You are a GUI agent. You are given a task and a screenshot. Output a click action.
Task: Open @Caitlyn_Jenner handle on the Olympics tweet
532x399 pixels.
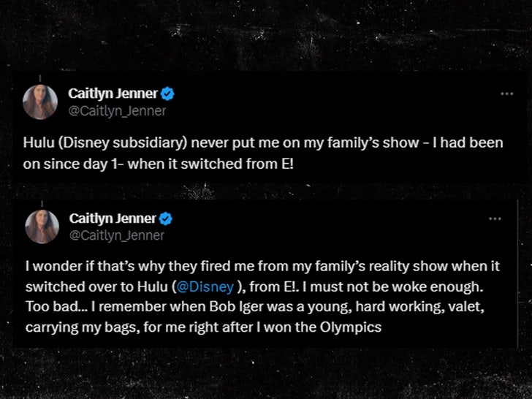pyautogui.click(x=117, y=235)
